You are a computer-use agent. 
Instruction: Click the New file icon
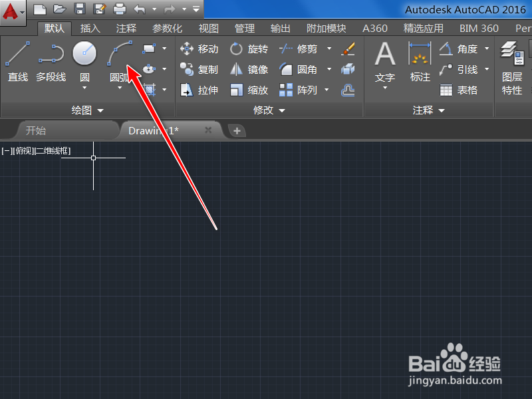tap(40, 9)
